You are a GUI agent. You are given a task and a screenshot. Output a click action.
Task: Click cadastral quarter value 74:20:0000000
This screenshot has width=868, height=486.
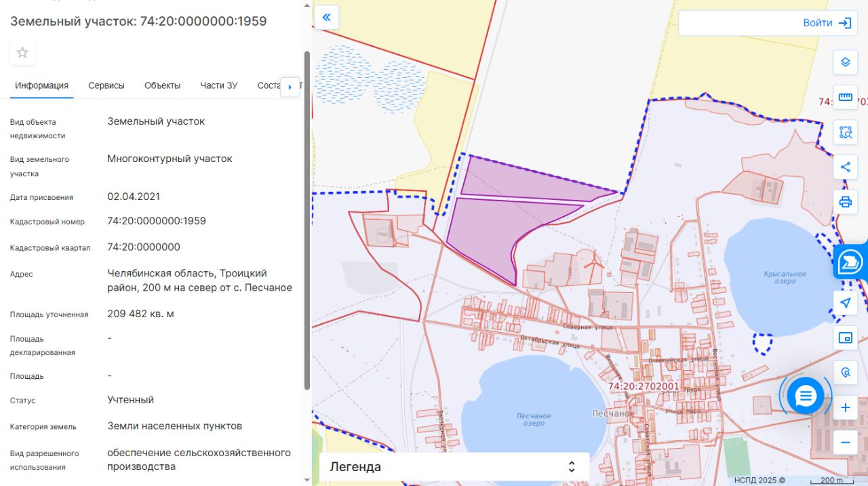(144, 247)
